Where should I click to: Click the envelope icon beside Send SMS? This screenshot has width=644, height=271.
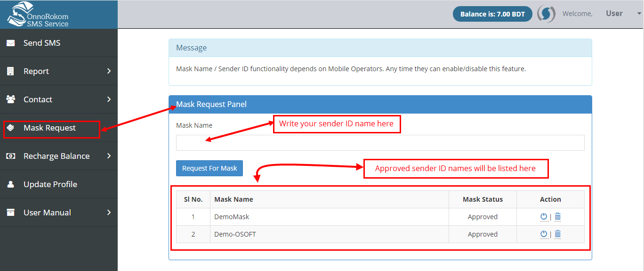tap(10, 43)
